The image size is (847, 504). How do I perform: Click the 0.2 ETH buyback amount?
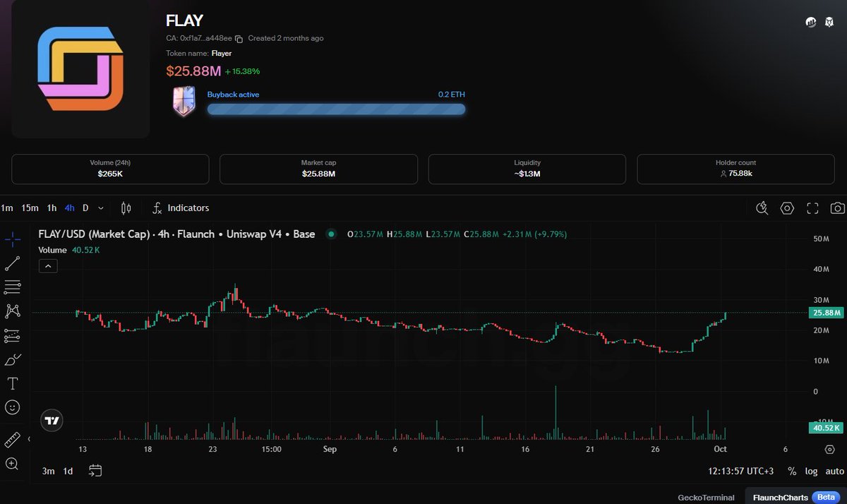click(x=452, y=94)
